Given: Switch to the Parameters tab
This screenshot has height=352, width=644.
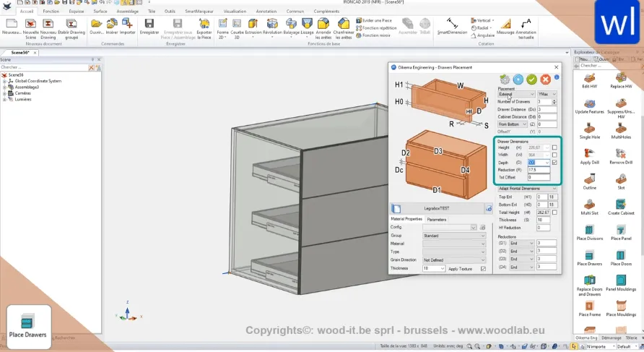Looking at the screenshot, I should click(436, 219).
